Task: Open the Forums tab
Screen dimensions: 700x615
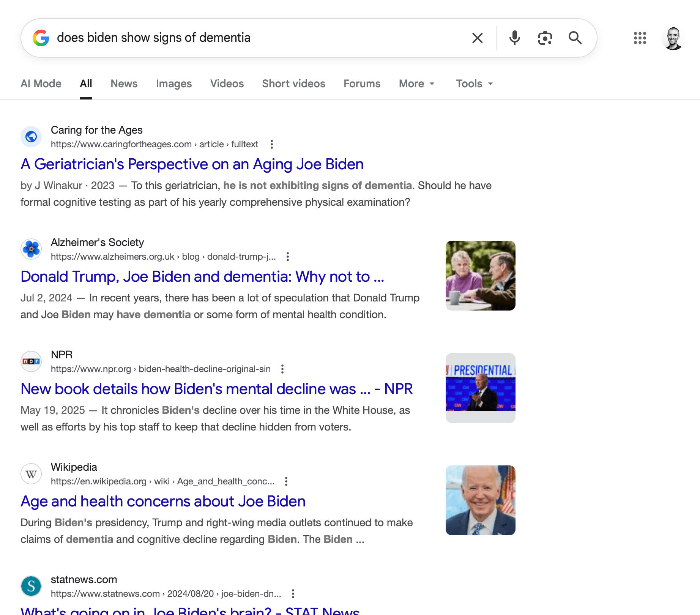Action: [362, 84]
